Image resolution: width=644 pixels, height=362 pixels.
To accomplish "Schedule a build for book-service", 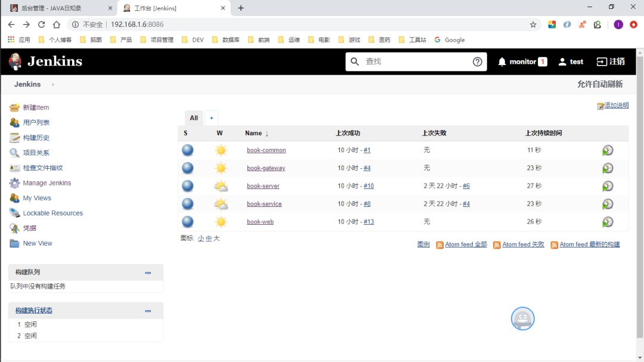I will pyautogui.click(x=608, y=204).
